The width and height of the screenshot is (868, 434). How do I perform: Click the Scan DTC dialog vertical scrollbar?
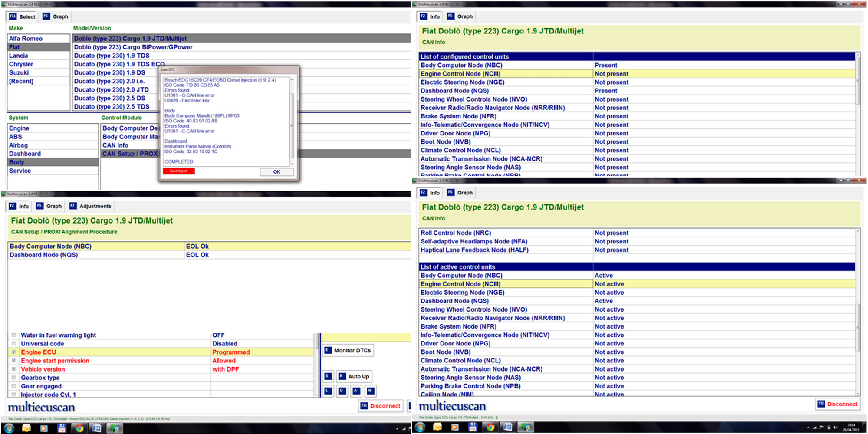292,122
